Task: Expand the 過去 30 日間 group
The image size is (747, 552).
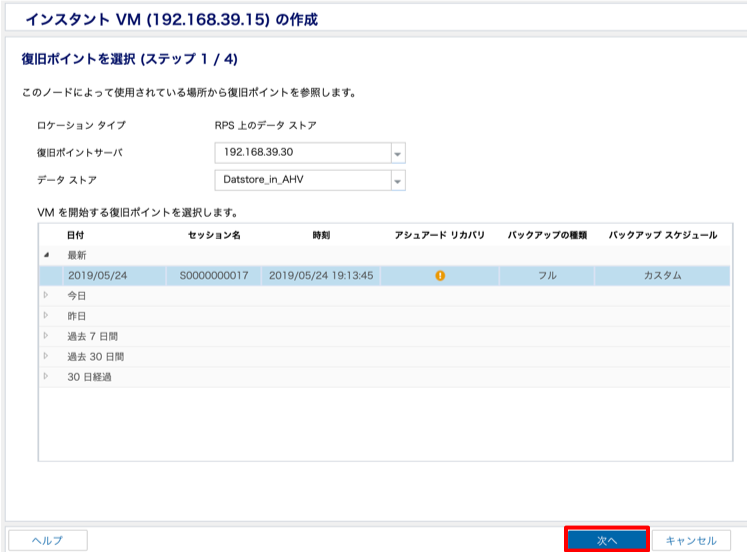Action: click(x=46, y=356)
